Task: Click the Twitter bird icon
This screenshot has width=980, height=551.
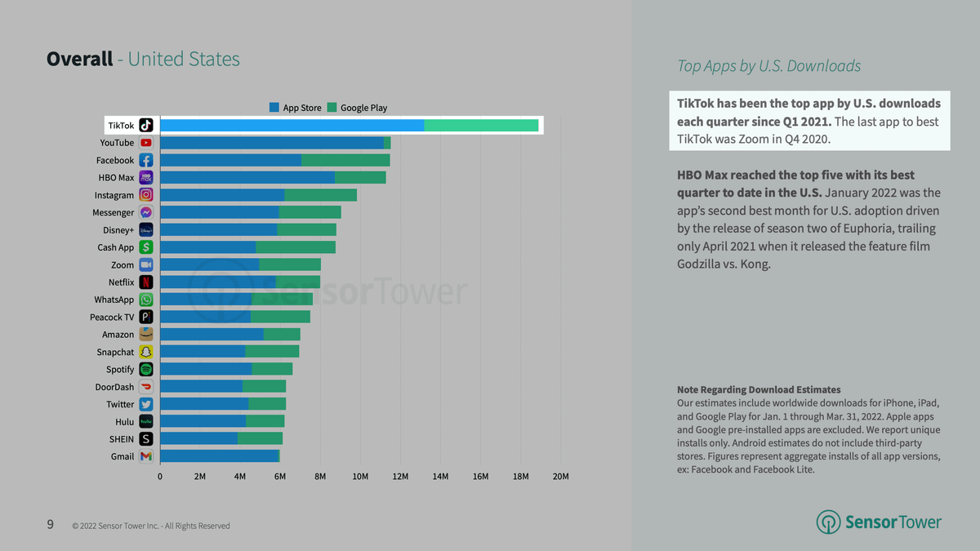Action: 146,404
